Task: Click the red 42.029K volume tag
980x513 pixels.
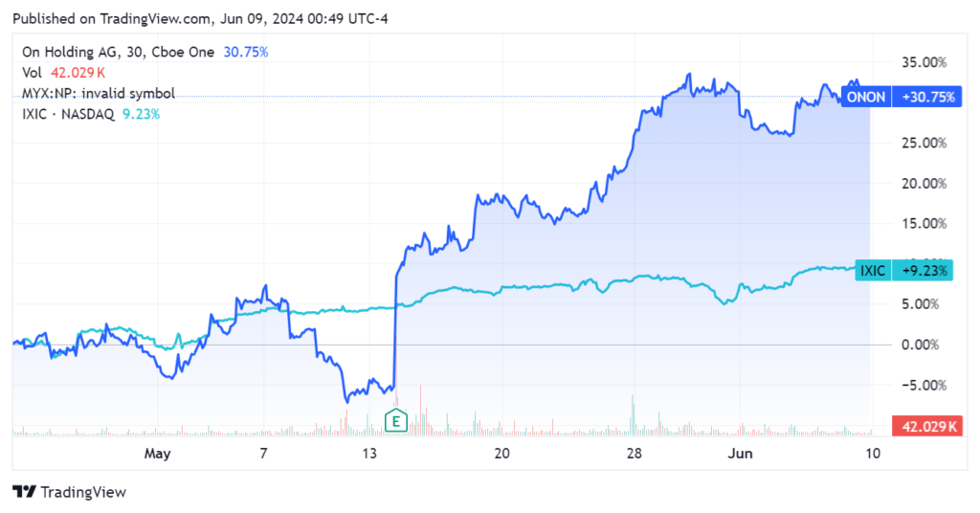Action: pyautogui.click(x=925, y=426)
